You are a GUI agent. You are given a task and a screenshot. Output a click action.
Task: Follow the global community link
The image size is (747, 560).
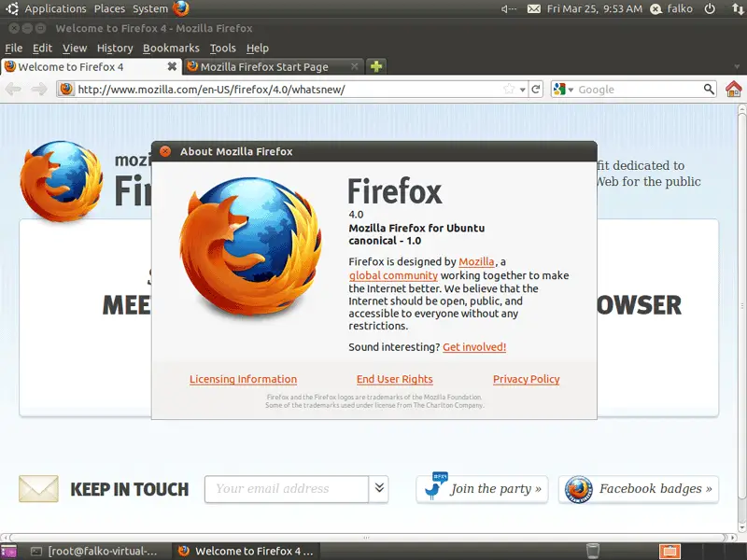coord(393,275)
